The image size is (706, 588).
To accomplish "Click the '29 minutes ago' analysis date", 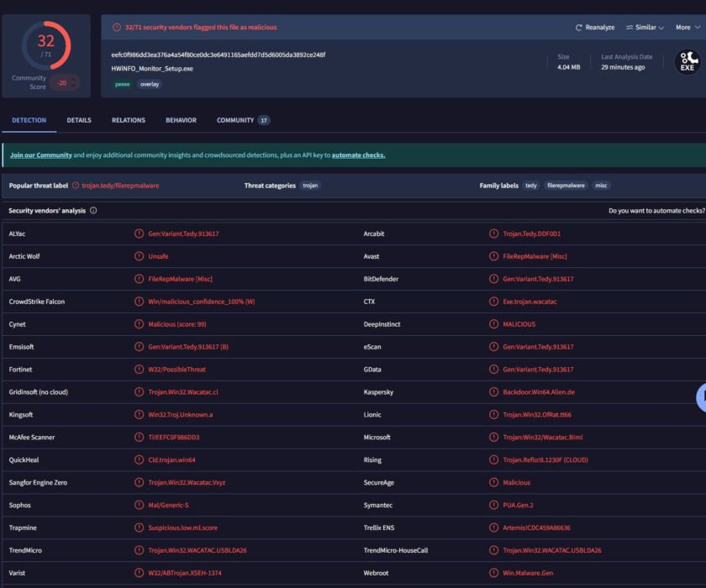I will coord(623,67).
